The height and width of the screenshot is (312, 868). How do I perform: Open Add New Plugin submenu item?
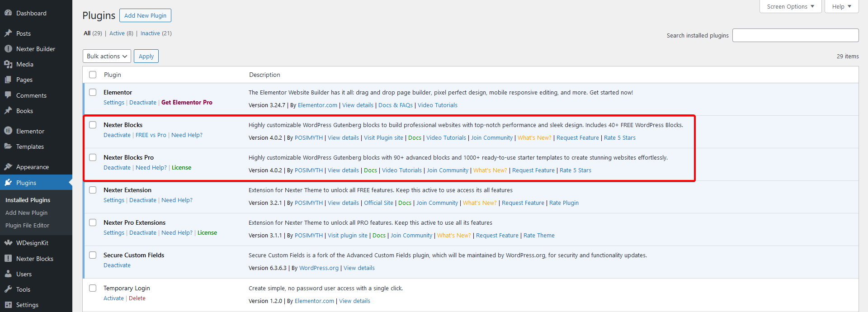[26, 213]
